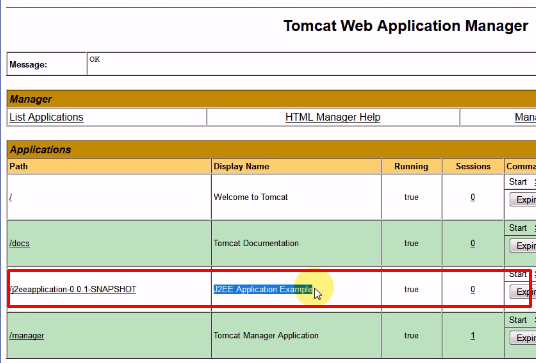Click the Tomcat Documentation display name

click(256, 243)
